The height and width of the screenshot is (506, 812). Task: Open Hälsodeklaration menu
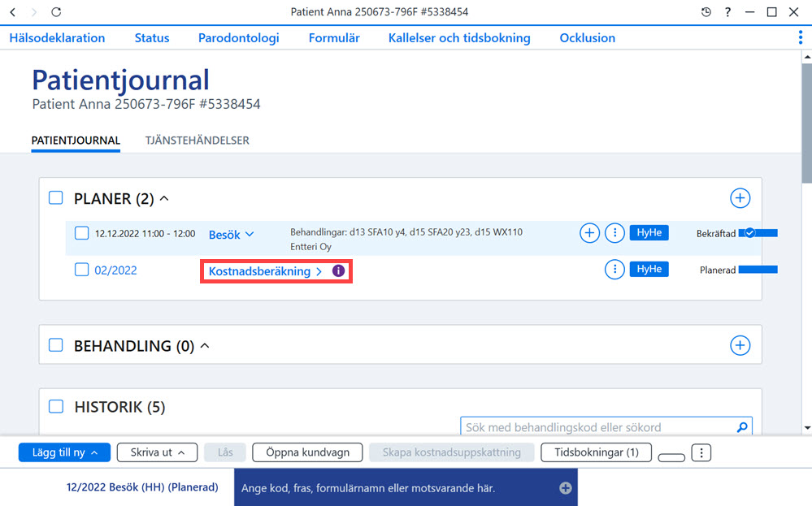click(x=57, y=38)
